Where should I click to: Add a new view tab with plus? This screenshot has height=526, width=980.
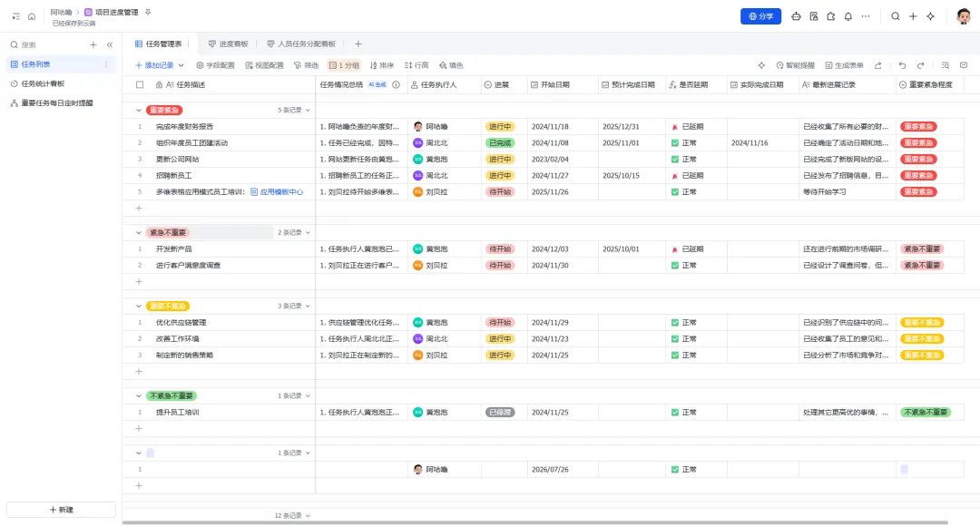[x=358, y=44]
